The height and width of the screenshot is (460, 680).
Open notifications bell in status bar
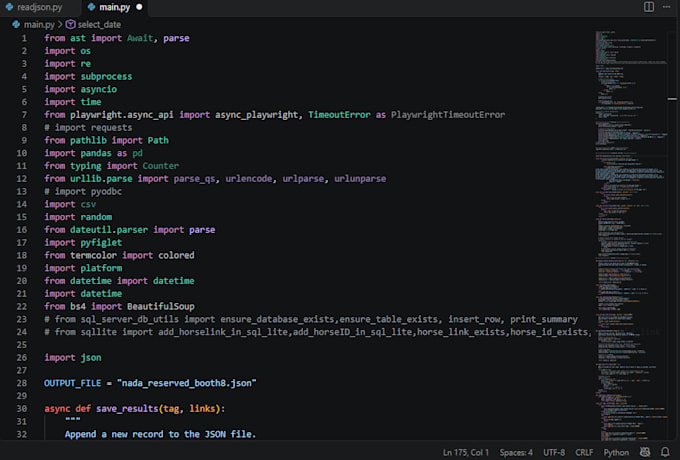(665, 452)
